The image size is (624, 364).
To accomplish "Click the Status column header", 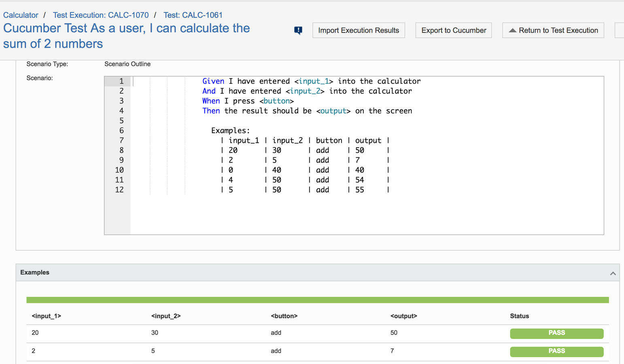I will 519,316.
